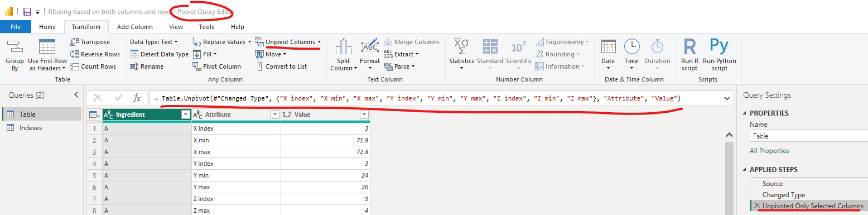The image size is (868, 215).
Task: Click Detect Data Type
Action: coord(160,54)
